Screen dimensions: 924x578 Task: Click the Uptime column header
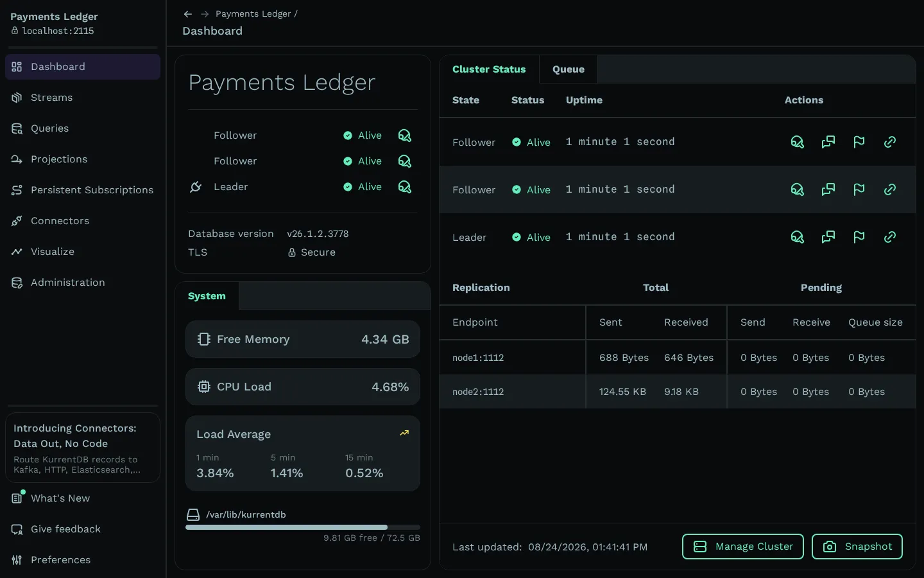tap(584, 100)
